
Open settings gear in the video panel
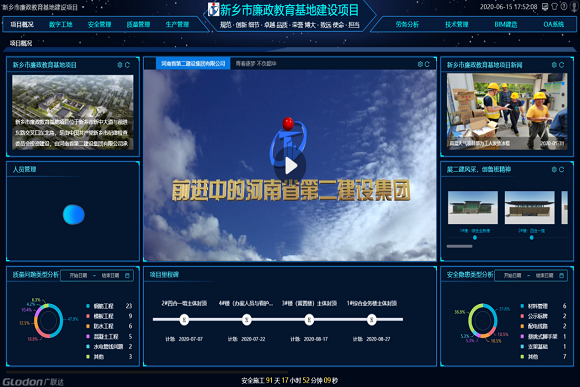420,64
